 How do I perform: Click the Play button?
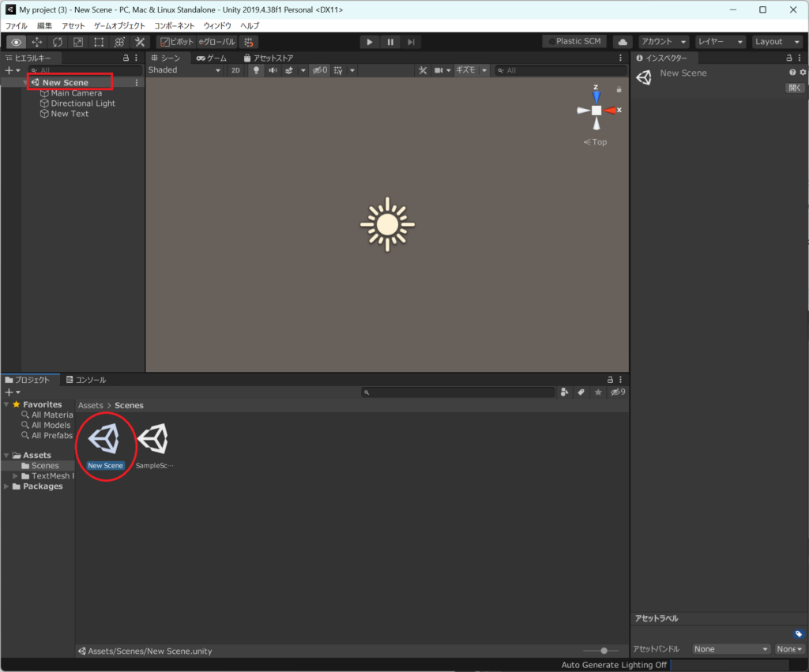coord(370,42)
